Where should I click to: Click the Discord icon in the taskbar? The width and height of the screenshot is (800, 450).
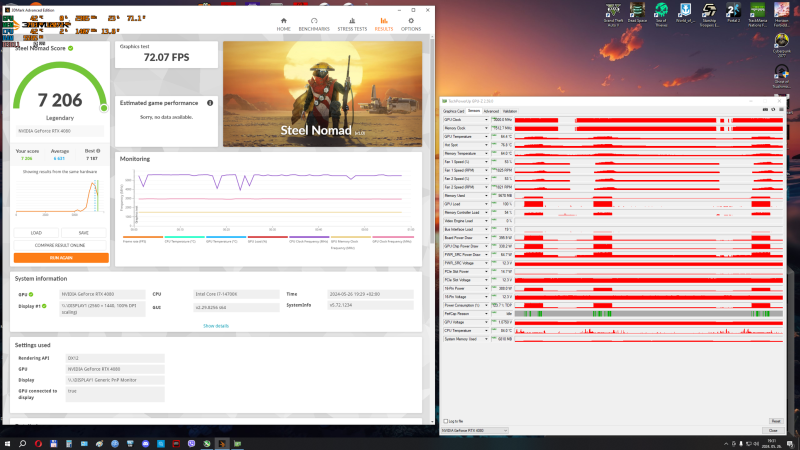tap(145, 443)
